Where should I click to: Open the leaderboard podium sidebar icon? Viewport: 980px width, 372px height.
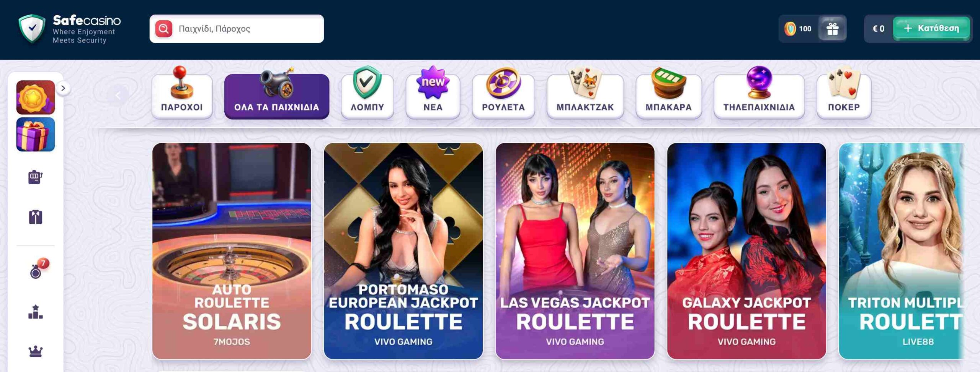click(x=36, y=312)
